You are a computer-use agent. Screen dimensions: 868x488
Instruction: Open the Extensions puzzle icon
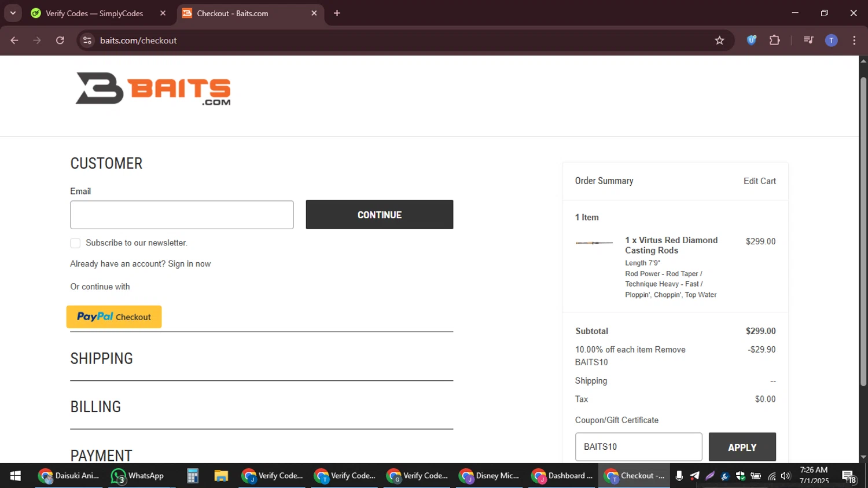(774, 41)
